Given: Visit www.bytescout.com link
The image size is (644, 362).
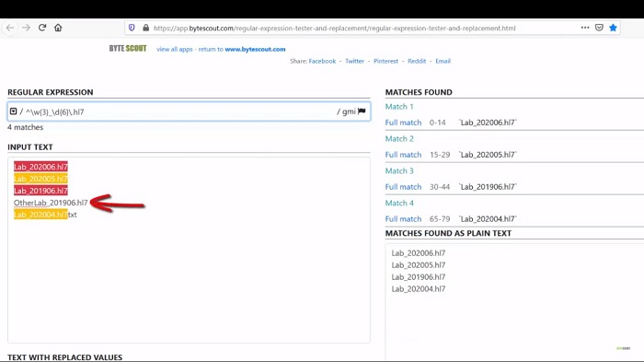Looking at the screenshot, I should 255,49.
